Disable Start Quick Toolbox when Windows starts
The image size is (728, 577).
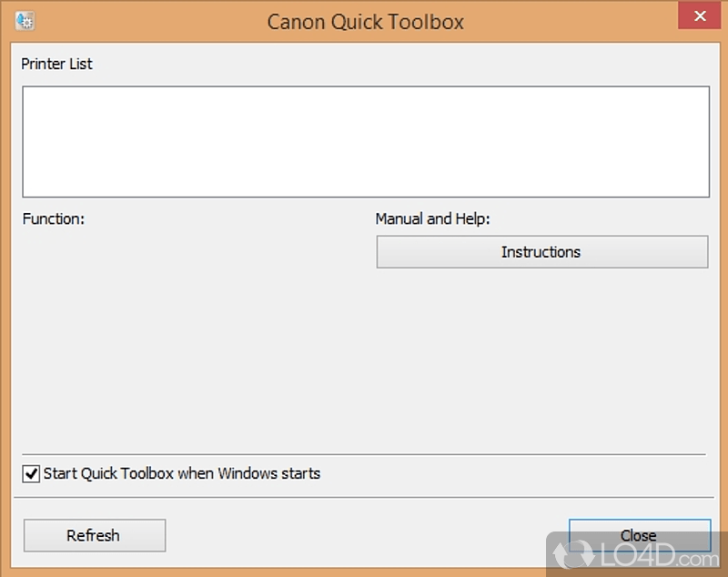pyautogui.click(x=30, y=473)
